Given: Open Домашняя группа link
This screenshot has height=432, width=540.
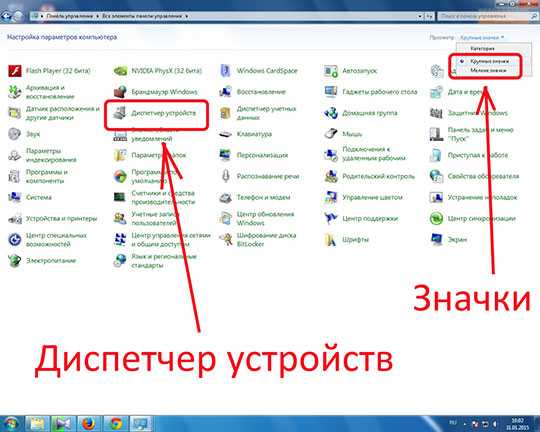Looking at the screenshot, I should tap(370, 113).
